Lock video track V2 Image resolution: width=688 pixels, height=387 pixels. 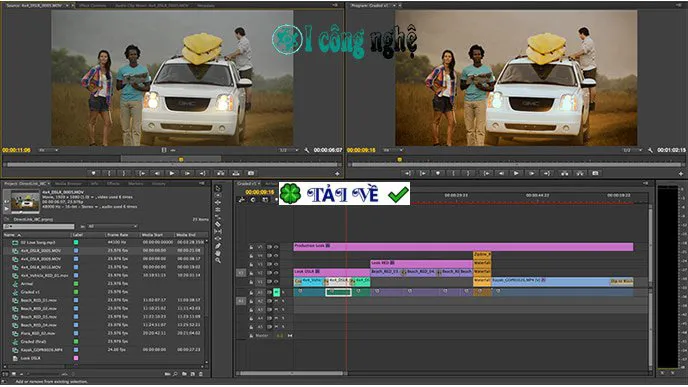tap(251, 273)
